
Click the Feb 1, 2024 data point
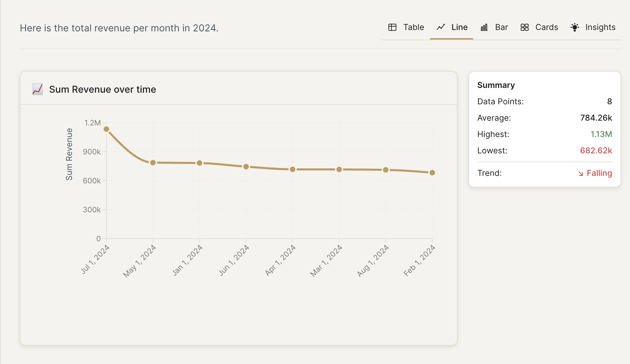click(432, 173)
